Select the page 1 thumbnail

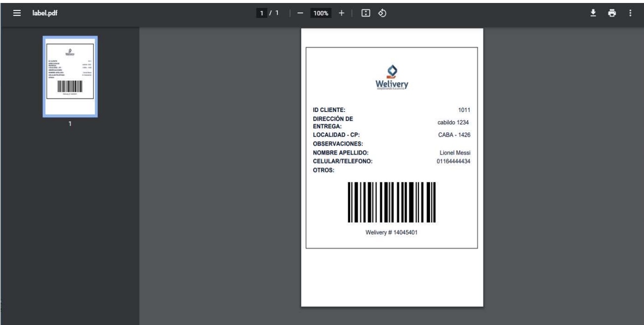(x=70, y=76)
